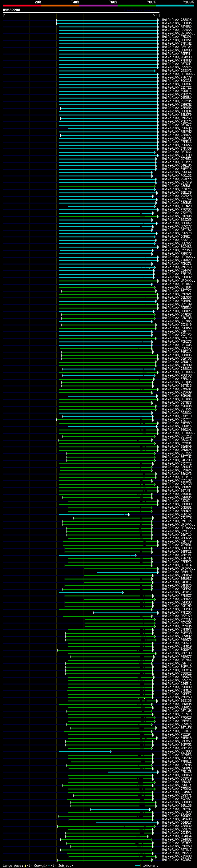Click the UniRef100_B7FIH2 label
Screen dimensions: 197x868
pos(177,43)
